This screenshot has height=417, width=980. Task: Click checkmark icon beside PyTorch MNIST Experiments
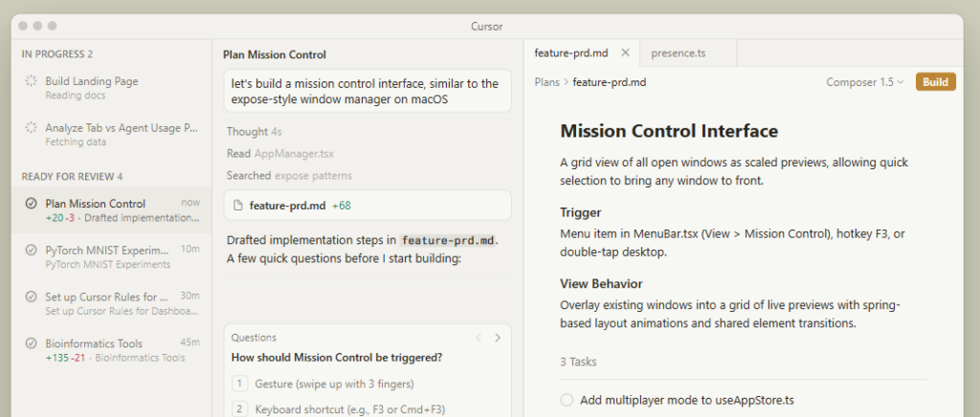31,251
